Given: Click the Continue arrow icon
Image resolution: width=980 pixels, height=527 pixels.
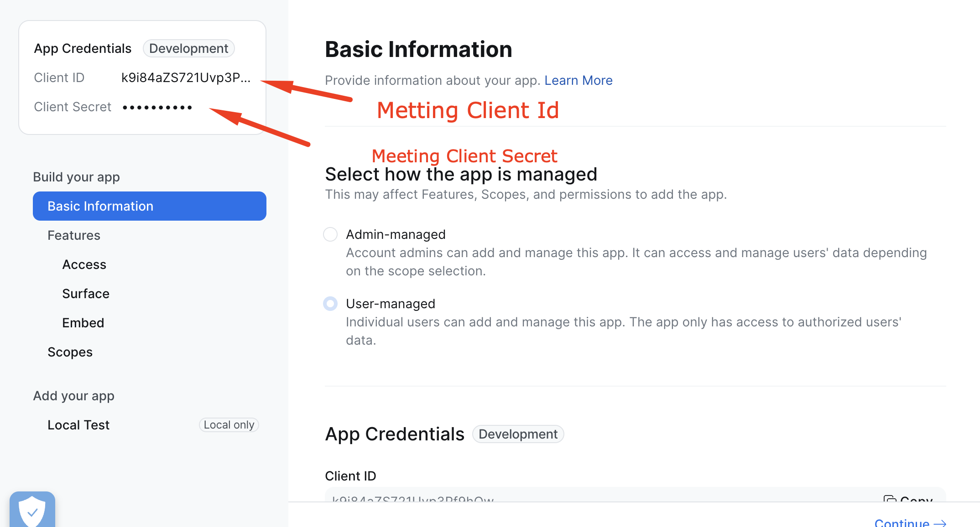Looking at the screenshot, I should (940, 523).
